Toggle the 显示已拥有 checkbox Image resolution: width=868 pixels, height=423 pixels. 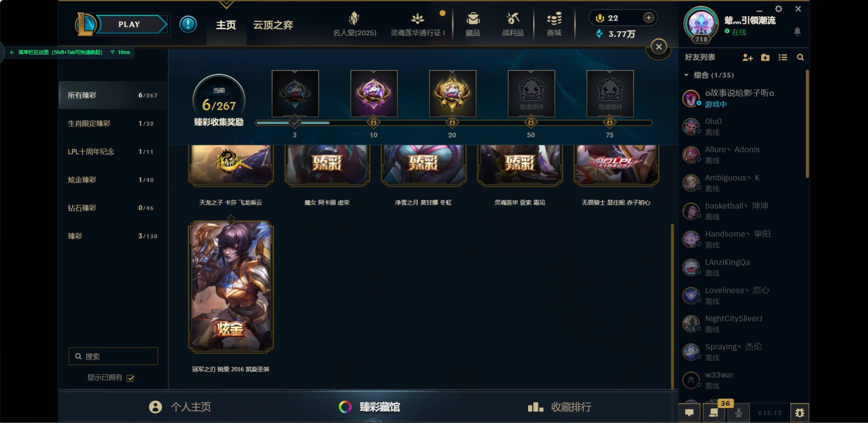point(130,378)
